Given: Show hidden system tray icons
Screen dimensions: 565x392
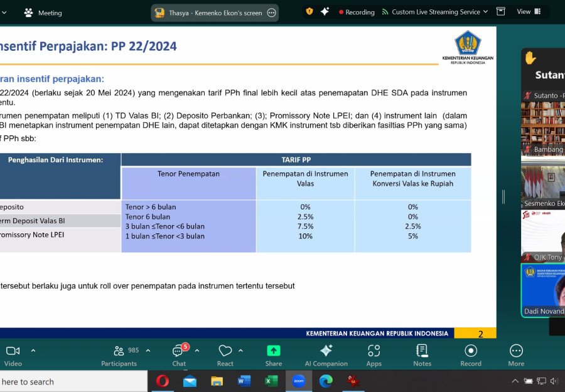Looking at the screenshot, I should (515, 381).
